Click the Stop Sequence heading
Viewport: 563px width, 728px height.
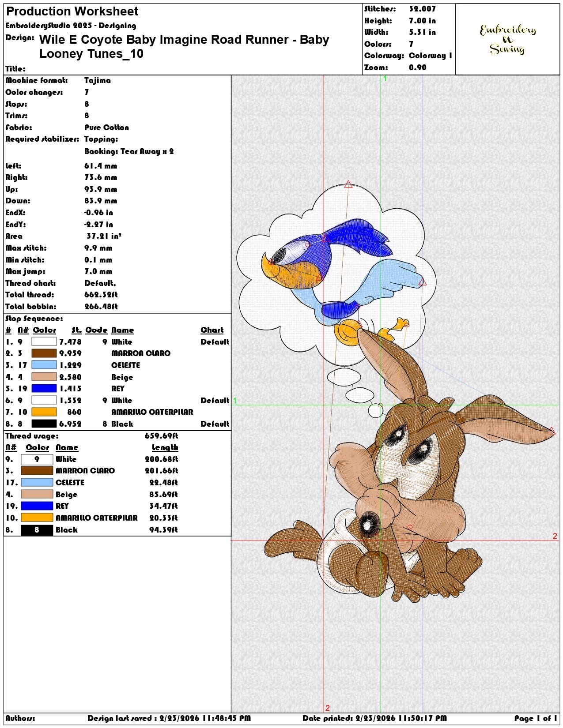click(34, 319)
